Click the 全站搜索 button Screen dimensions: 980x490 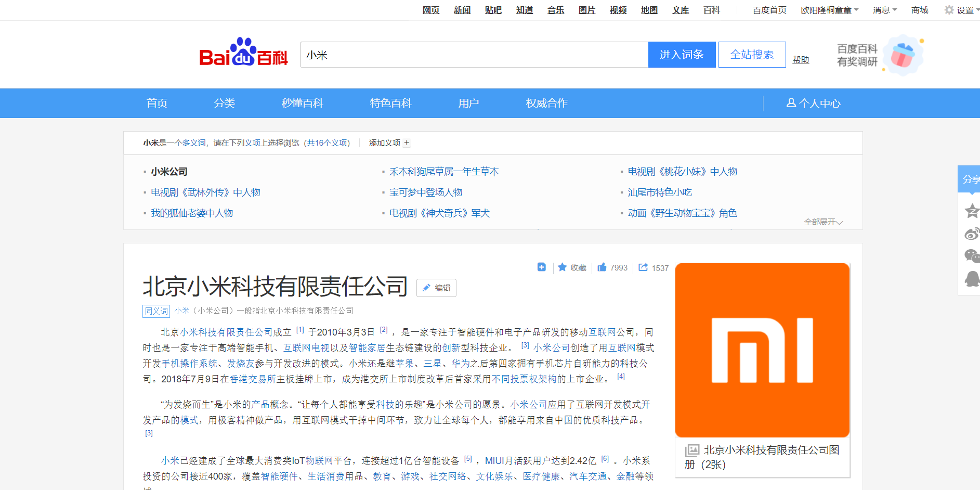(x=752, y=55)
